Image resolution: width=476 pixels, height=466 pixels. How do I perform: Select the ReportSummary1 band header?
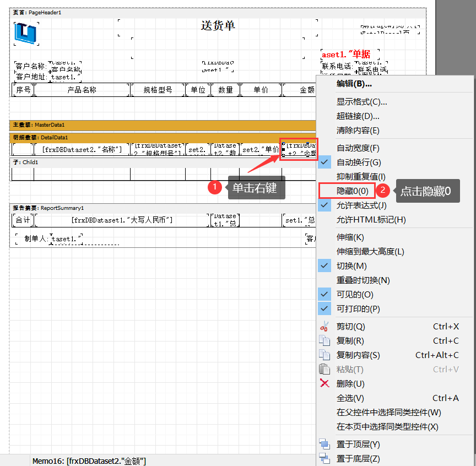click(x=163, y=208)
